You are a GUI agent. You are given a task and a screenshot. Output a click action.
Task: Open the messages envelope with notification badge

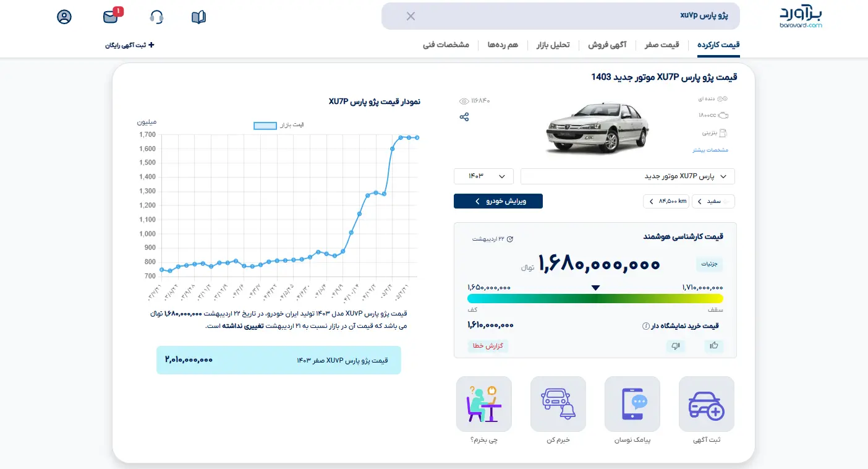click(x=112, y=16)
